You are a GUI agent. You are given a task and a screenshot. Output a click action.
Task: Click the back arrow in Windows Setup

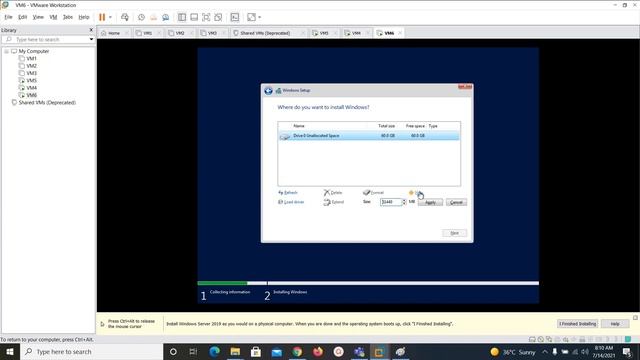coord(268,91)
